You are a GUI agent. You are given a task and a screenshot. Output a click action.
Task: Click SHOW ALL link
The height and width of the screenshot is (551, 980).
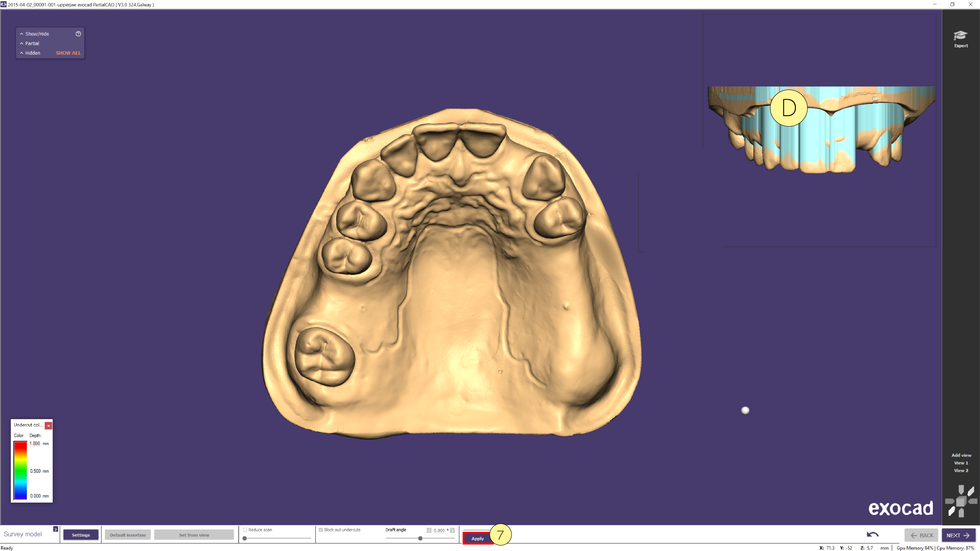point(68,53)
